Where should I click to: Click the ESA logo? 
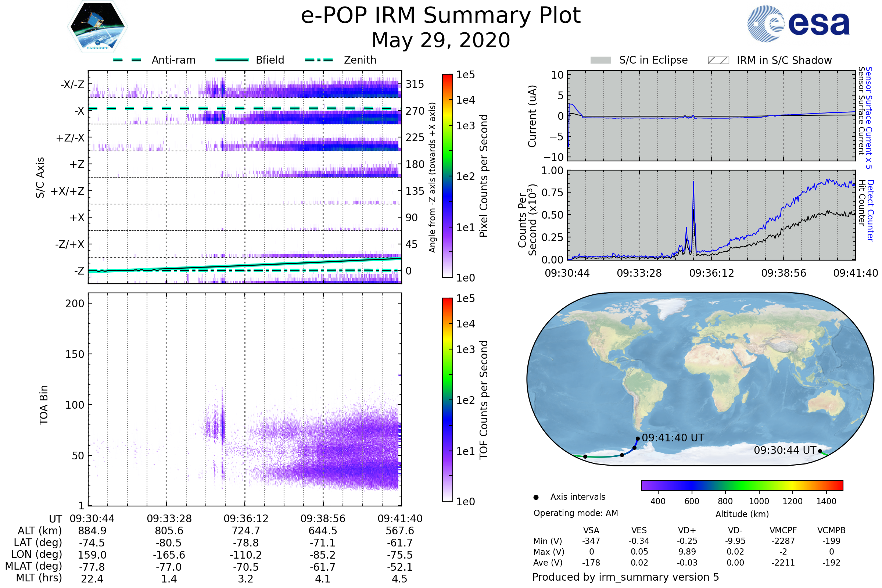pos(798,24)
